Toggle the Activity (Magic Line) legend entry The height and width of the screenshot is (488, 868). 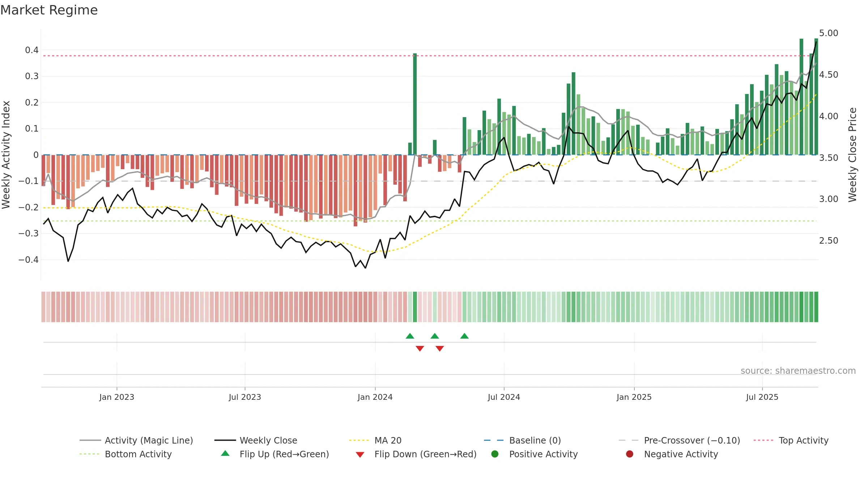[x=136, y=440]
